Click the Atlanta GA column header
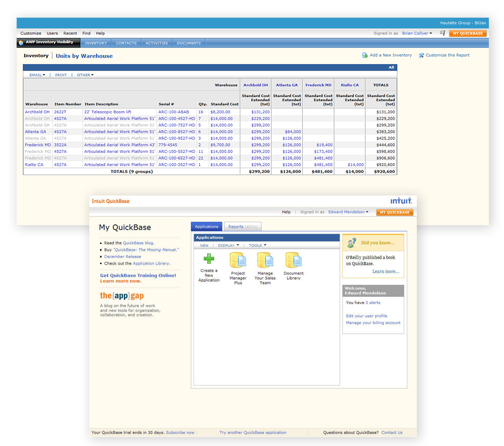 point(287,85)
